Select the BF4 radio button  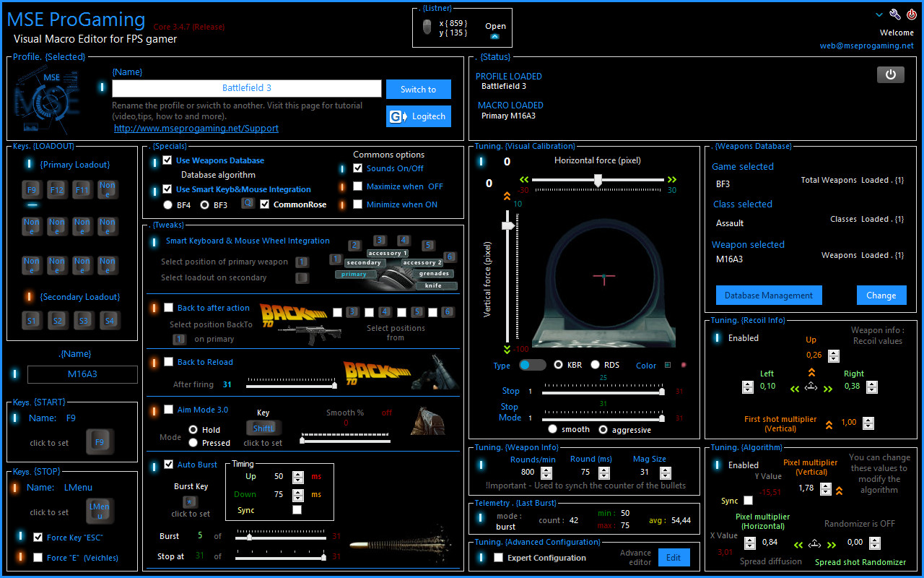pyautogui.click(x=168, y=204)
